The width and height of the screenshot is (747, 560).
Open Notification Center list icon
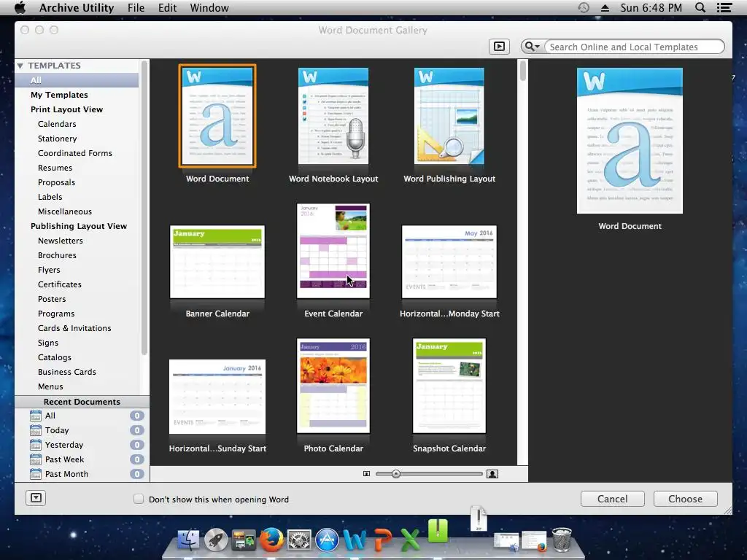click(x=724, y=7)
